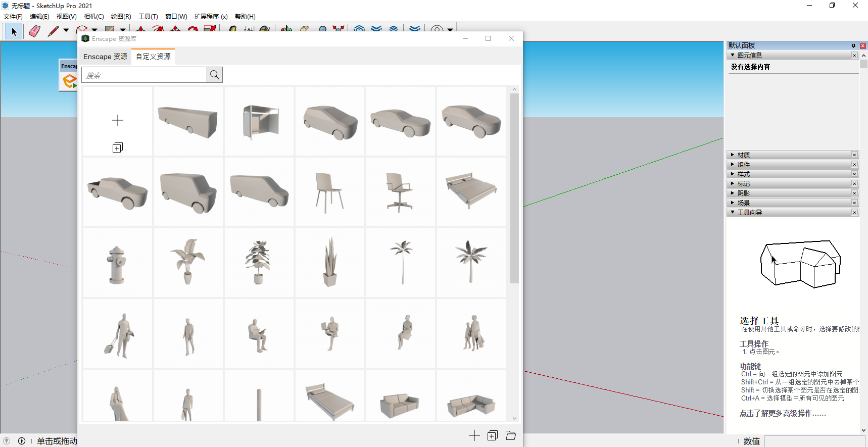Screen dimensions: 868x447
Task: Select the bed asset thumbnail in second row
Action: tap(471, 191)
